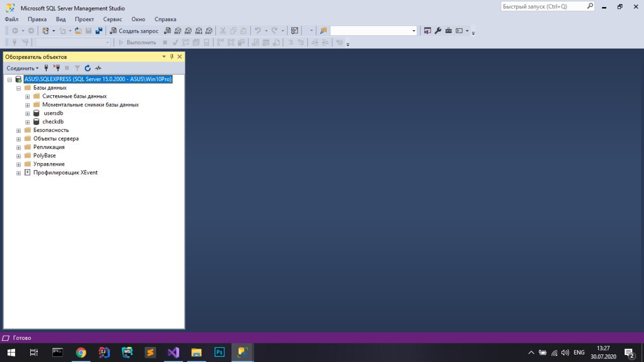644x362 pixels.
Task: Click the MDX query icon
Action: (x=177, y=31)
